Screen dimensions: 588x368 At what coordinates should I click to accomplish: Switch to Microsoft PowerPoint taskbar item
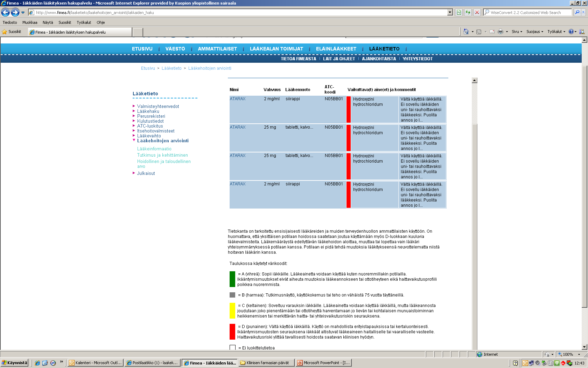(x=323, y=363)
